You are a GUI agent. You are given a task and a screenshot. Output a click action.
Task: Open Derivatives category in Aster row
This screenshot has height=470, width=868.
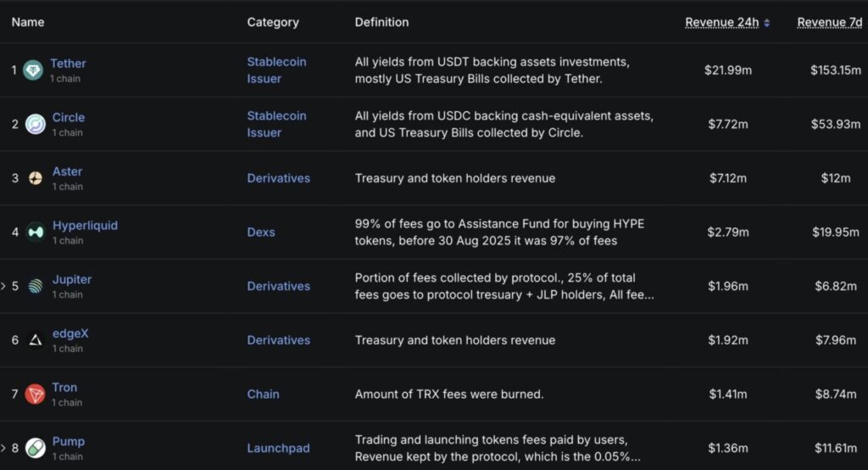click(x=278, y=178)
